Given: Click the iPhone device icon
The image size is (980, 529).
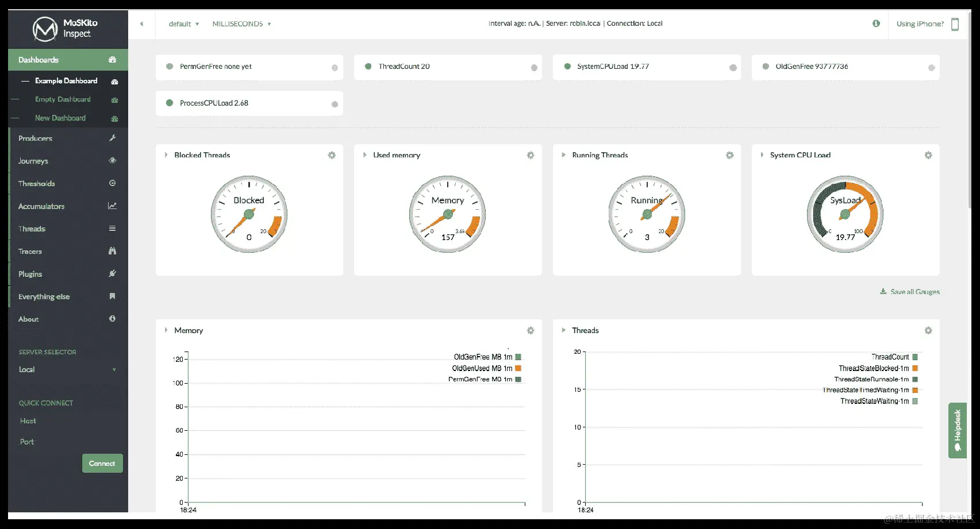Looking at the screenshot, I should point(955,24).
